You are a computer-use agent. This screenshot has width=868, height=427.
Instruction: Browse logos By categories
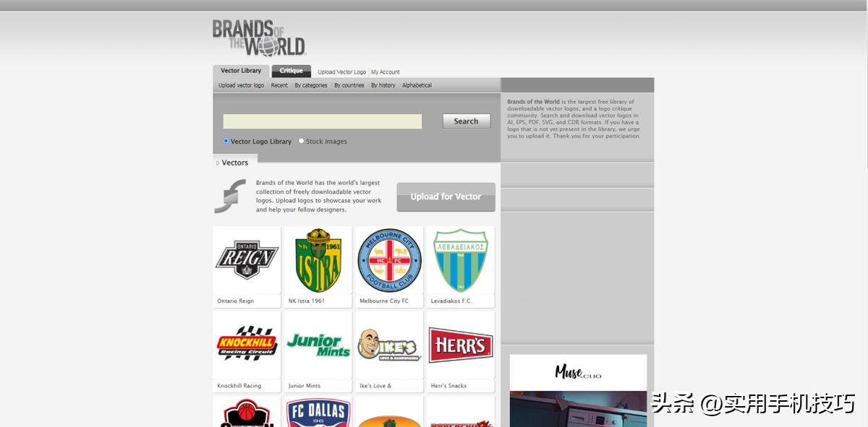[x=311, y=85]
